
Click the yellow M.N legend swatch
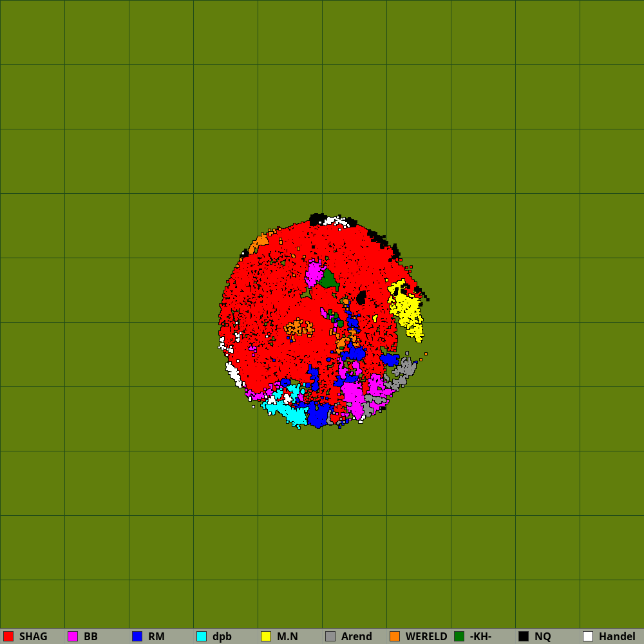pos(266,636)
